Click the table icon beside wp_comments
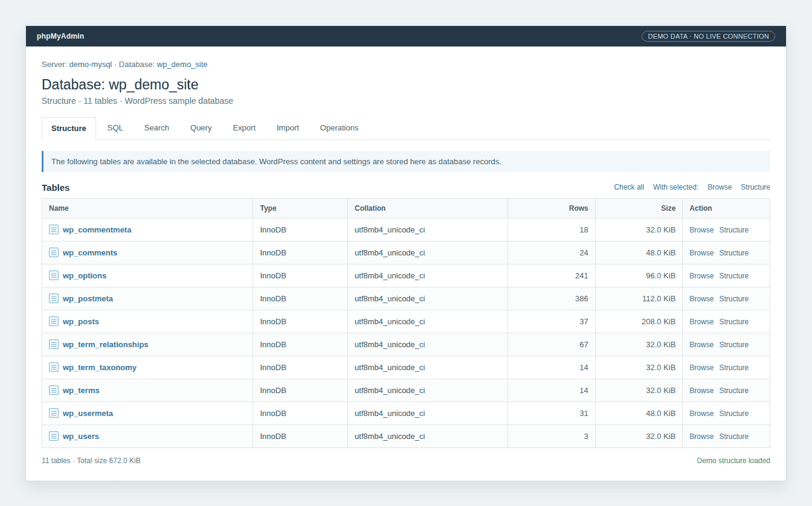The height and width of the screenshot is (506, 812). [54, 252]
